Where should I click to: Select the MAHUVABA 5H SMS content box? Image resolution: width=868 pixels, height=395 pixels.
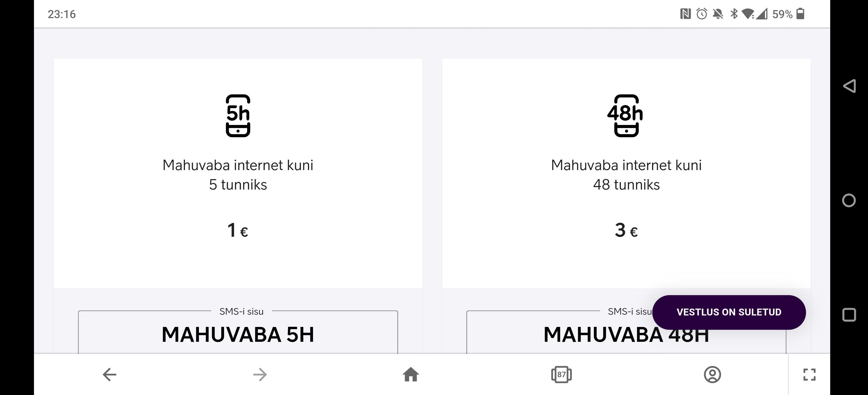pyautogui.click(x=238, y=332)
